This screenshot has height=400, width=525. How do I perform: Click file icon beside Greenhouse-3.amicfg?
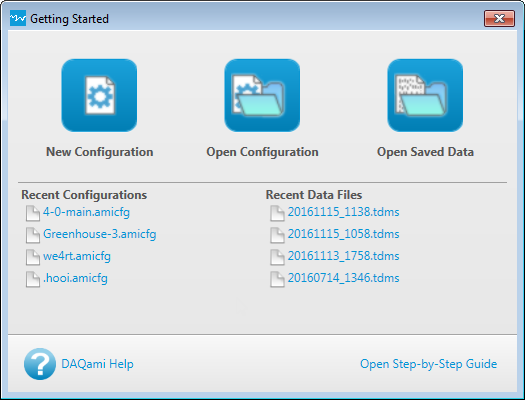[33, 235]
